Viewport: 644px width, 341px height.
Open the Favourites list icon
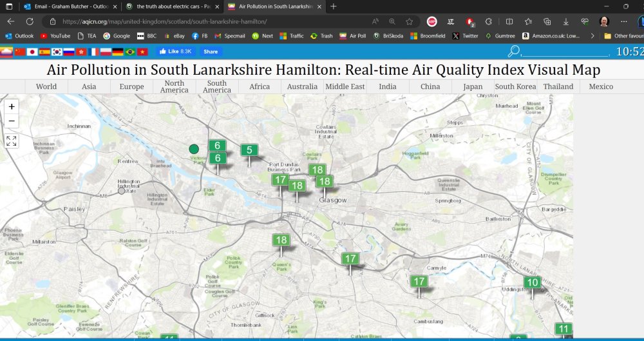[528, 22]
